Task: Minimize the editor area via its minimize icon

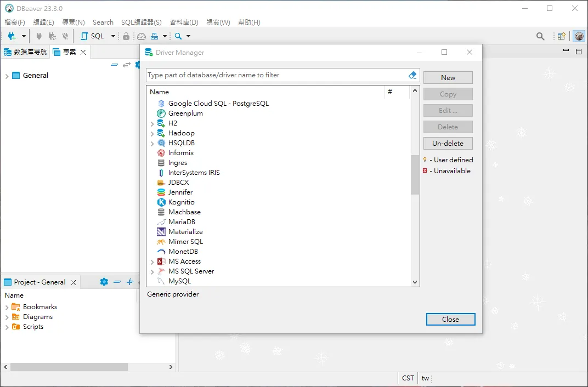Action: (566, 50)
